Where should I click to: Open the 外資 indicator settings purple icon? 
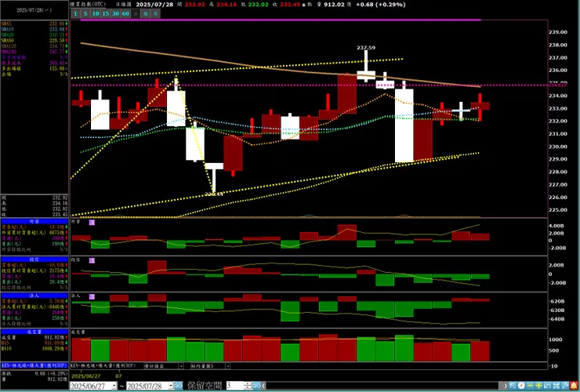(x=92, y=223)
